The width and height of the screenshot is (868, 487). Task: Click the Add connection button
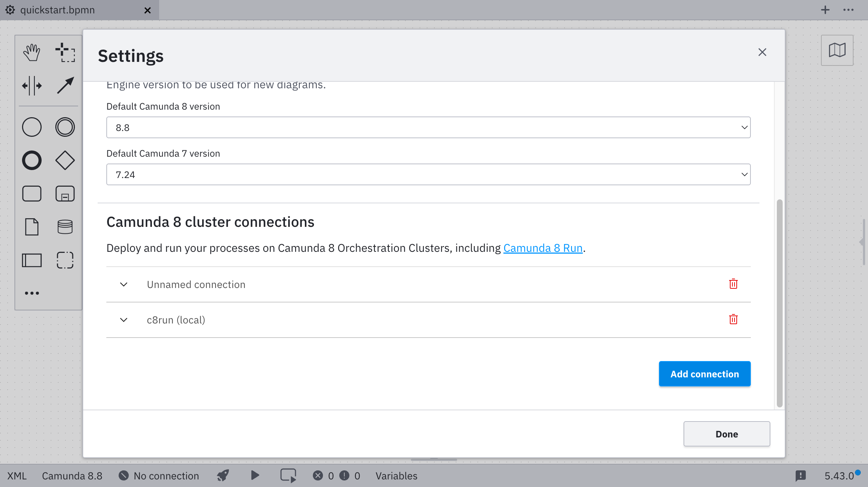coord(705,374)
